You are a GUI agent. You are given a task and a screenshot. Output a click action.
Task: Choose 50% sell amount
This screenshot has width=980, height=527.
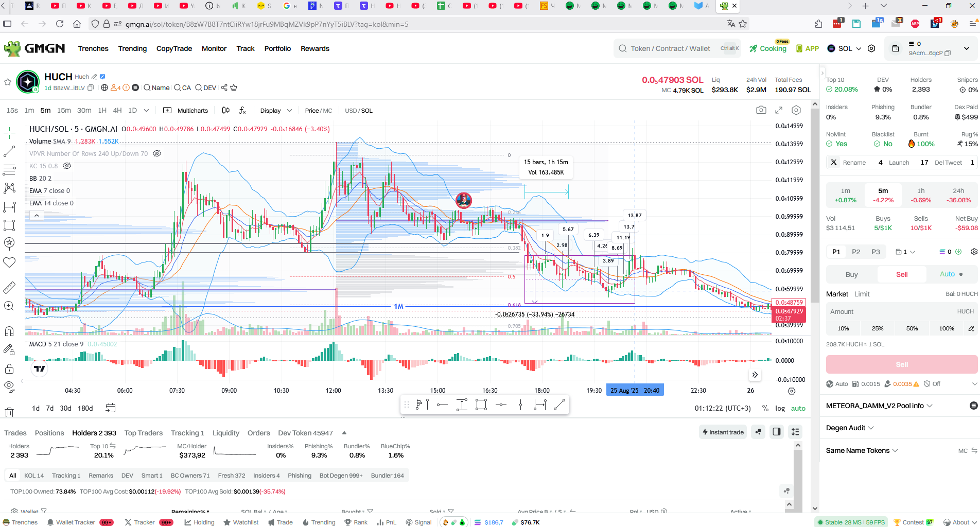(912, 328)
